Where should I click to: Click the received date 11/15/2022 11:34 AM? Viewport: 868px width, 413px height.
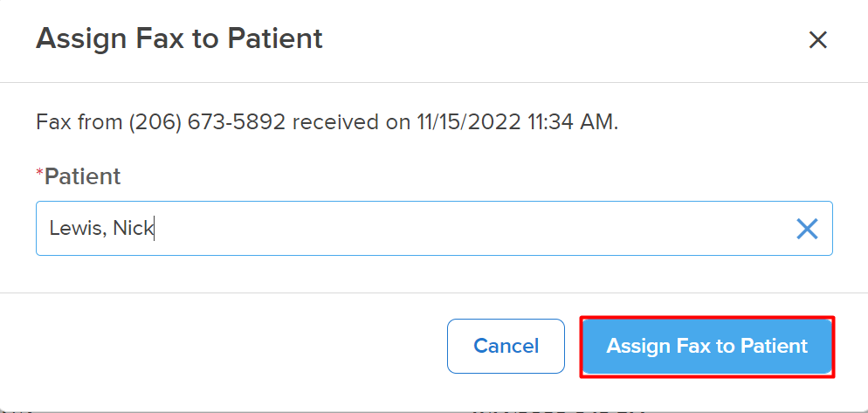pyautogui.click(x=515, y=121)
